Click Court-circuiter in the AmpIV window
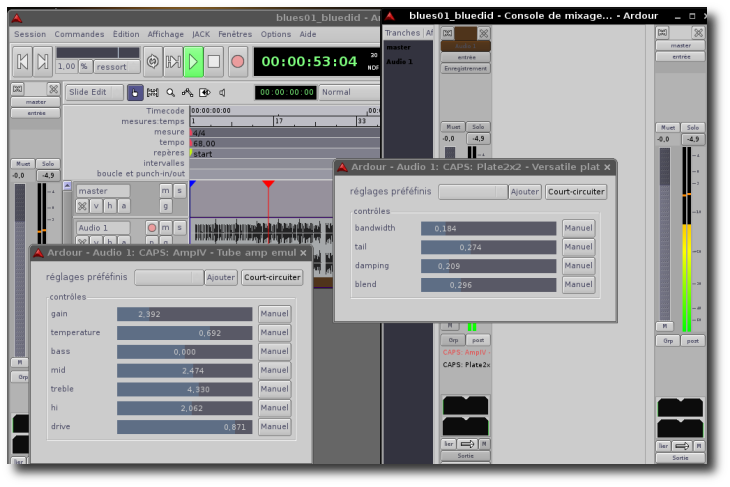This screenshot has width=730, height=487. (x=272, y=277)
